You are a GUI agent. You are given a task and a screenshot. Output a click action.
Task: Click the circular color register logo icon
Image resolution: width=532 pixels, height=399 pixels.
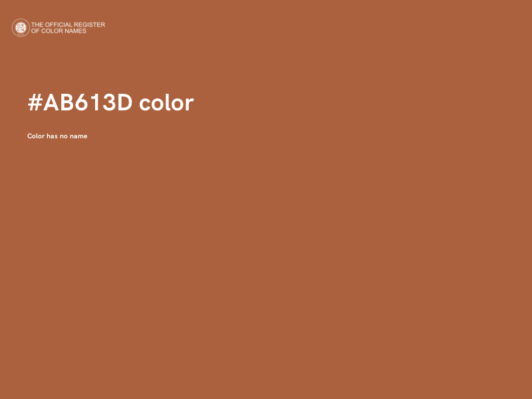click(21, 27)
